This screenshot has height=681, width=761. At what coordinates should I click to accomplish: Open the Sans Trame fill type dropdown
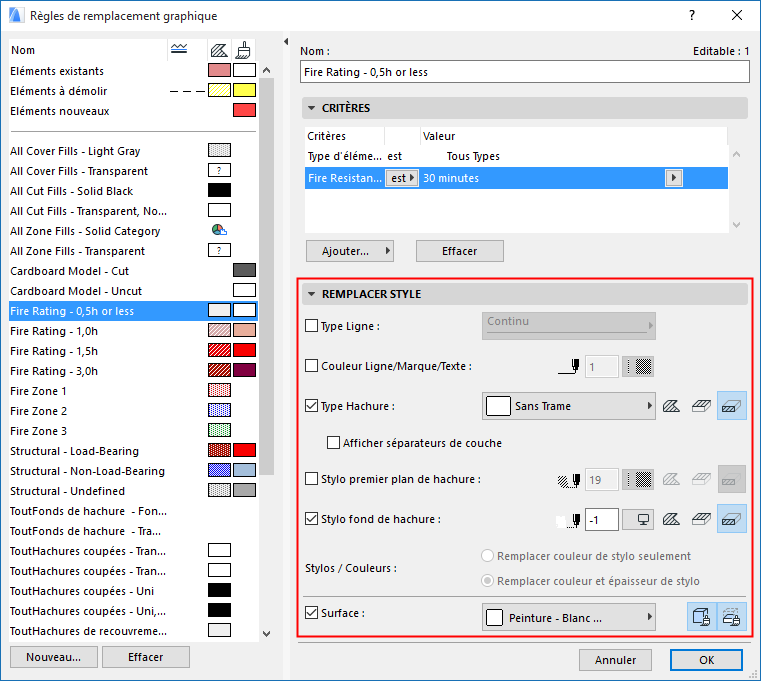(x=568, y=406)
